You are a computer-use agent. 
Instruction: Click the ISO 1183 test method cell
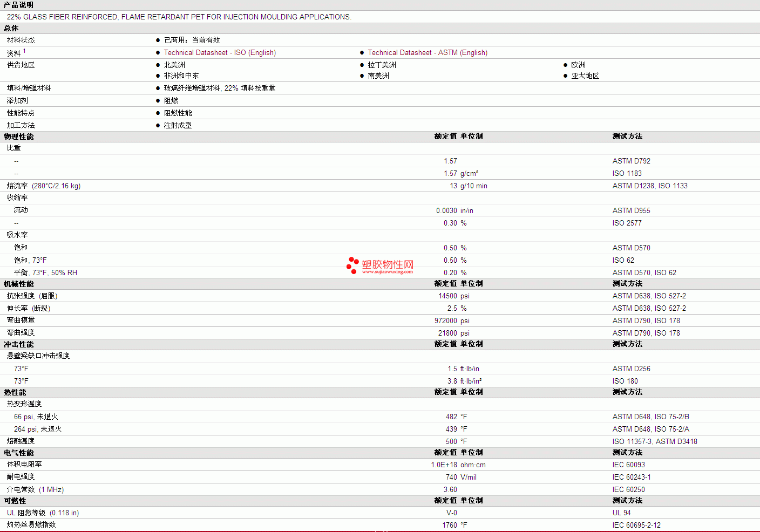click(x=627, y=173)
